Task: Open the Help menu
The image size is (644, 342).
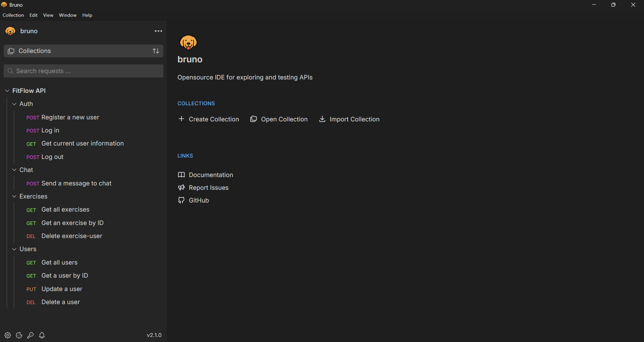Action: 87,15
